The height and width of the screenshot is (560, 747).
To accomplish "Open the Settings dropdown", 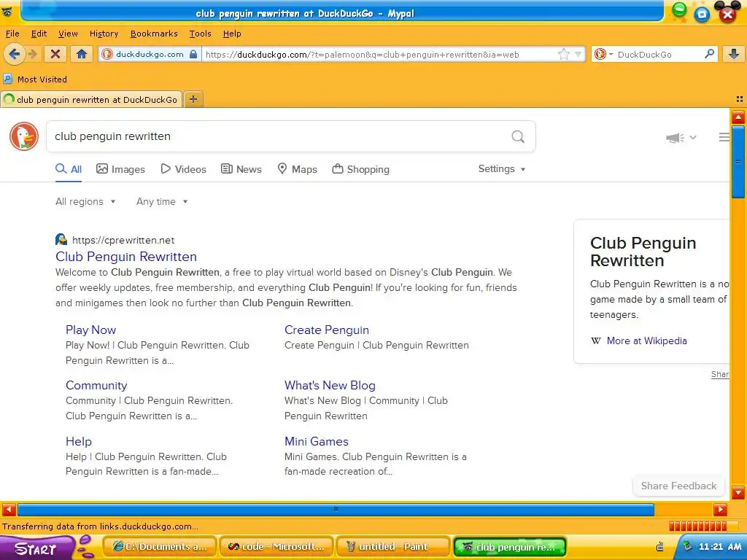I will (502, 168).
